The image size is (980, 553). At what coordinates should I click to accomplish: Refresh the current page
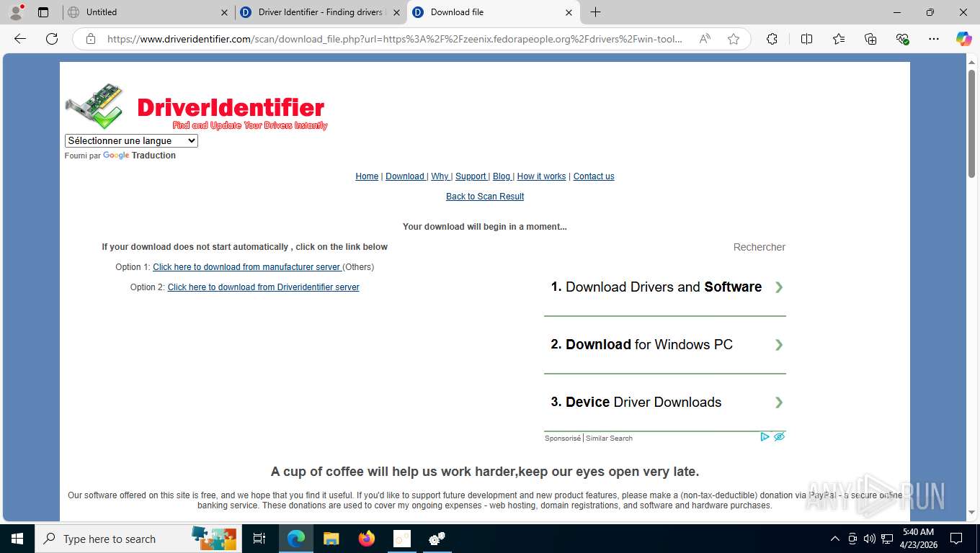click(x=52, y=39)
